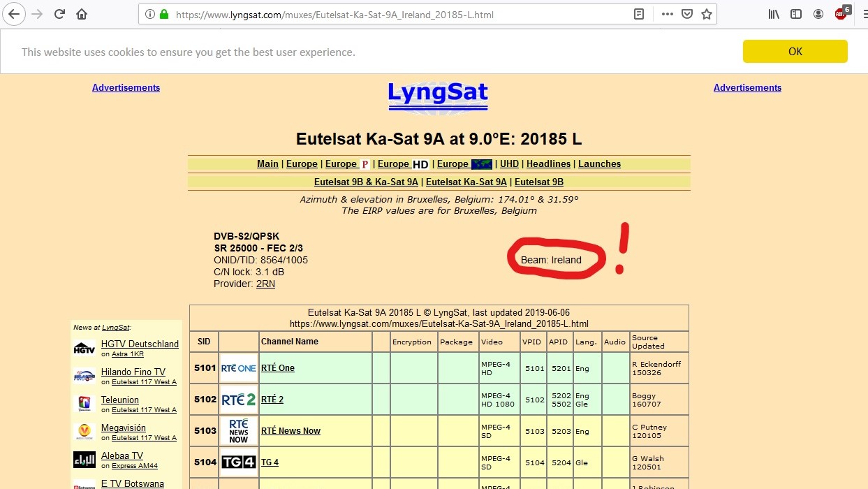Open the Europe P navigation link

[x=347, y=163]
